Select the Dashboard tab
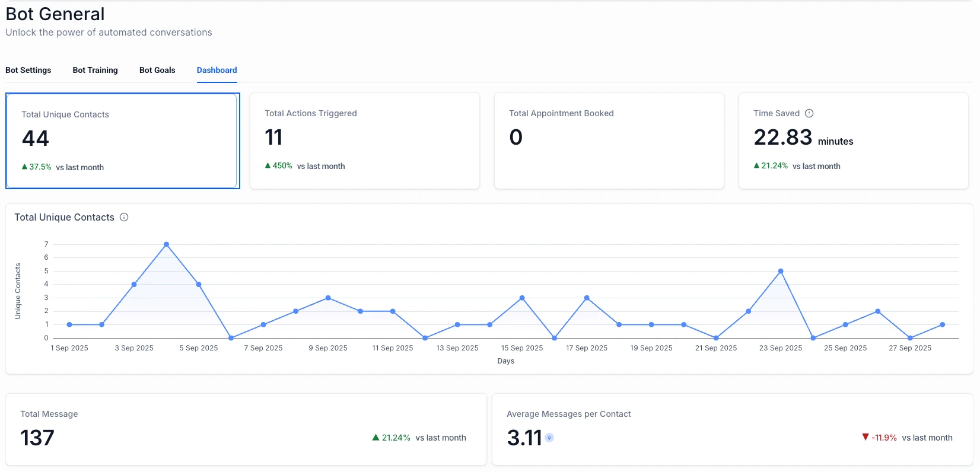Image resolution: width=980 pixels, height=472 pixels. pyautogui.click(x=217, y=70)
